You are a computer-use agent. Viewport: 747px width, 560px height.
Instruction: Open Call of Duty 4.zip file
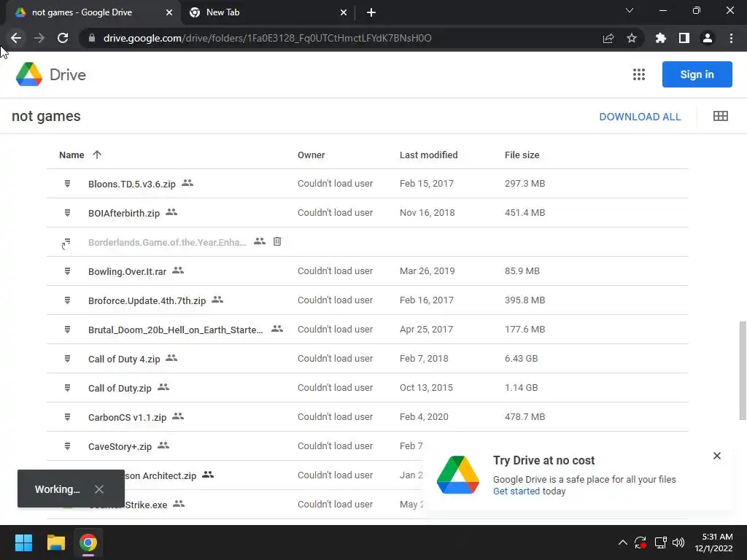coord(124,359)
